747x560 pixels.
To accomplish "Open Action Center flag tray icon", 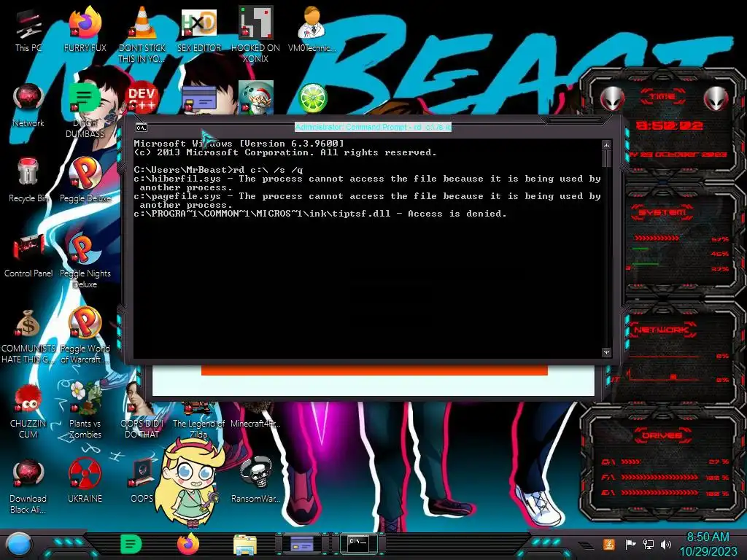I will tap(630, 544).
